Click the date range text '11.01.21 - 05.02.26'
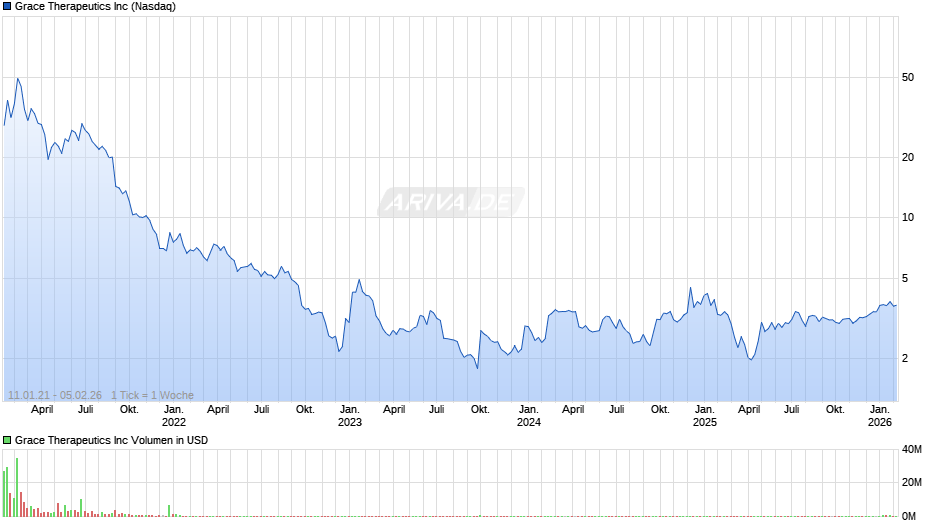The width and height of the screenshot is (940, 526). [55, 395]
